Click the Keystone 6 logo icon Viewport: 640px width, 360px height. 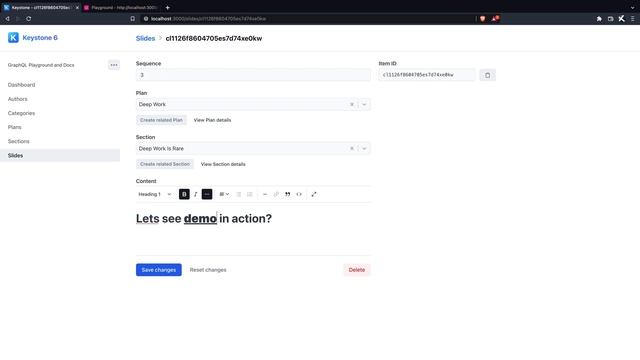click(x=13, y=38)
